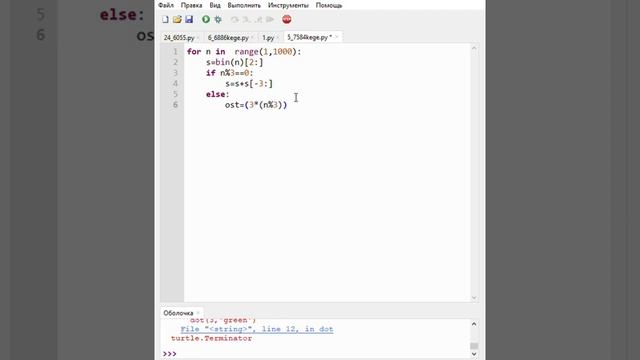
Task: Open the Правка menu
Action: (191, 5)
